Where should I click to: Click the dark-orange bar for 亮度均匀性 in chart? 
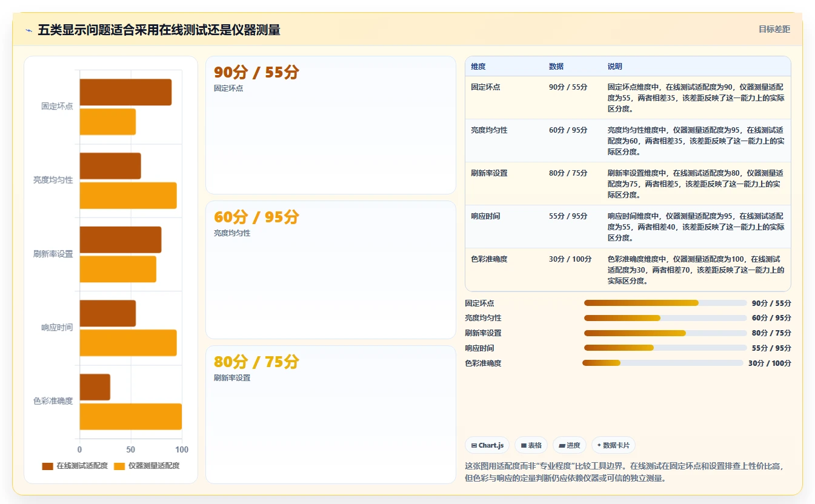pyautogui.click(x=110, y=166)
